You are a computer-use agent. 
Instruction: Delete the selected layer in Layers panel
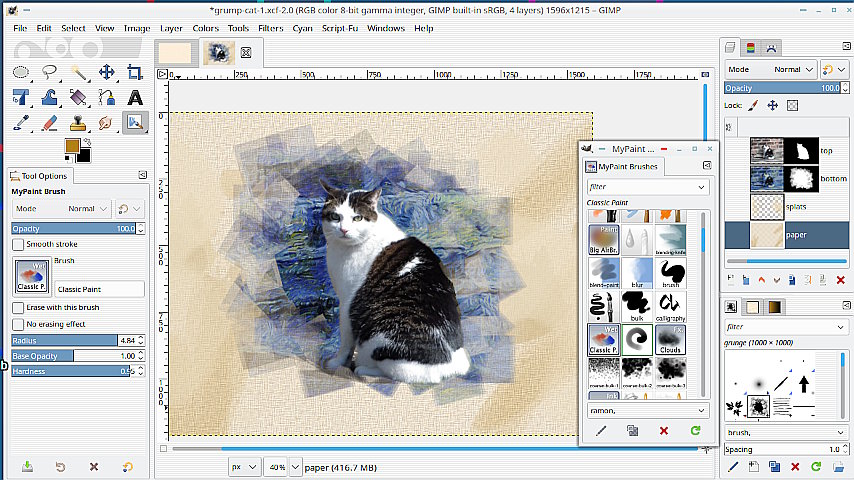click(840, 280)
